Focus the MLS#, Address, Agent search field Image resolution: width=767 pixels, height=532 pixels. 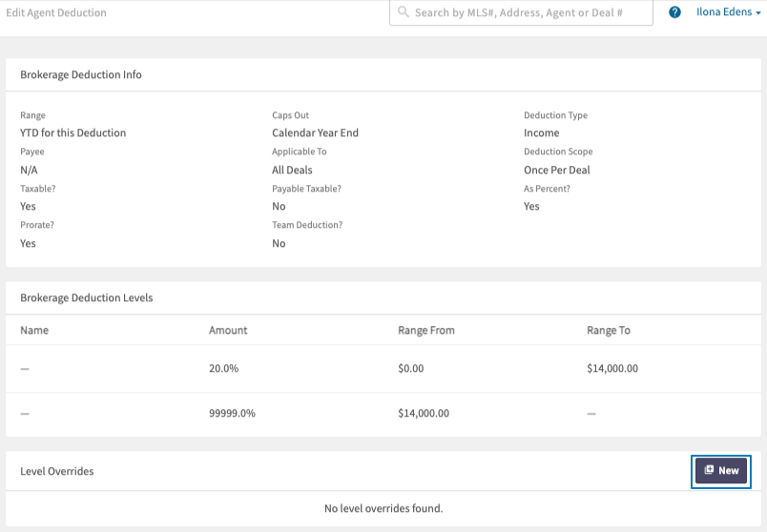pos(521,12)
